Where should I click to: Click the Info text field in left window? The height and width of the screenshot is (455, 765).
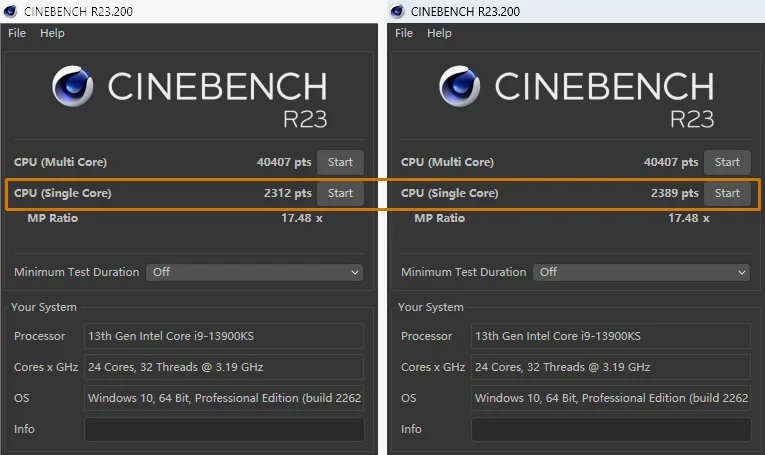(x=224, y=430)
